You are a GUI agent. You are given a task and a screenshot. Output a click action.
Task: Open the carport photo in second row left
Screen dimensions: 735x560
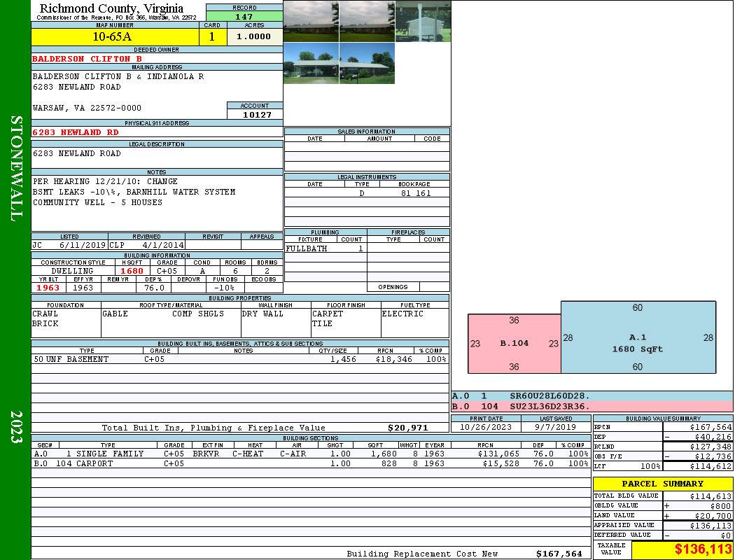pyautogui.click(x=311, y=63)
